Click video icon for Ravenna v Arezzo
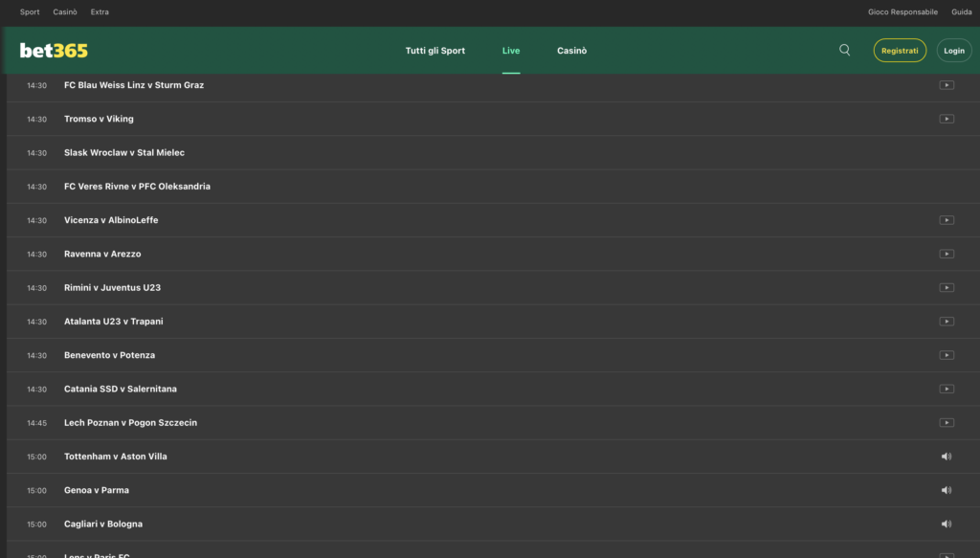This screenshot has height=558, width=980. point(946,254)
